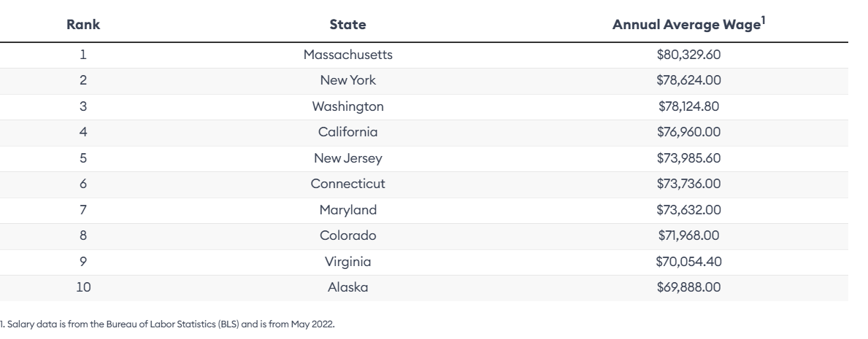Screen dimensions: 868x339
Task: Click the Rank column header
Action: point(83,25)
